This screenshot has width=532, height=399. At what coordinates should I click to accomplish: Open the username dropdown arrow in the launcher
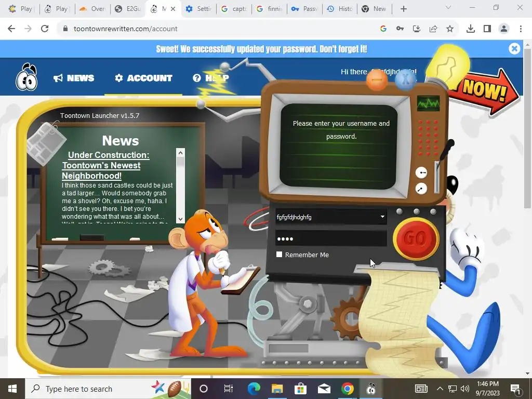pos(382,217)
